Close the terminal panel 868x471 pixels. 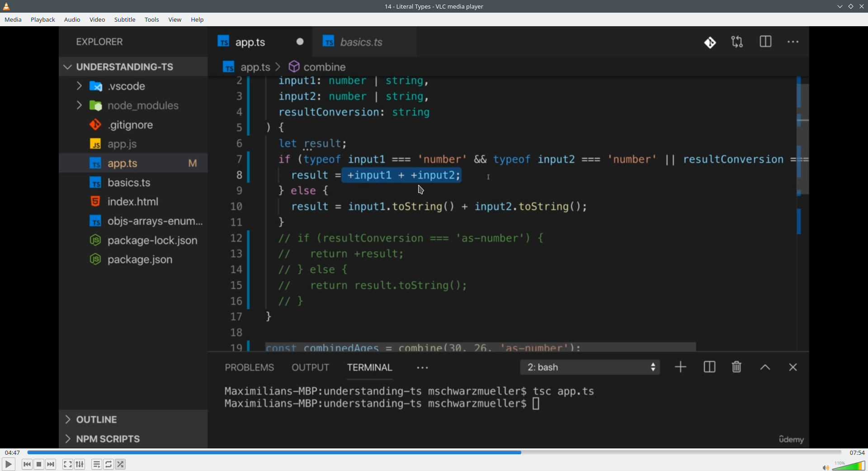pyautogui.click(x=793, y=367)
